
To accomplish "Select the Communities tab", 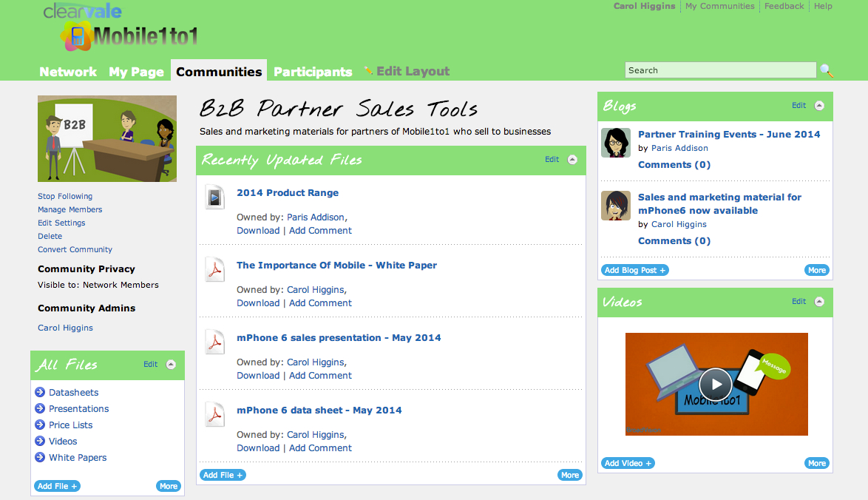I will [x=219, y=72].
